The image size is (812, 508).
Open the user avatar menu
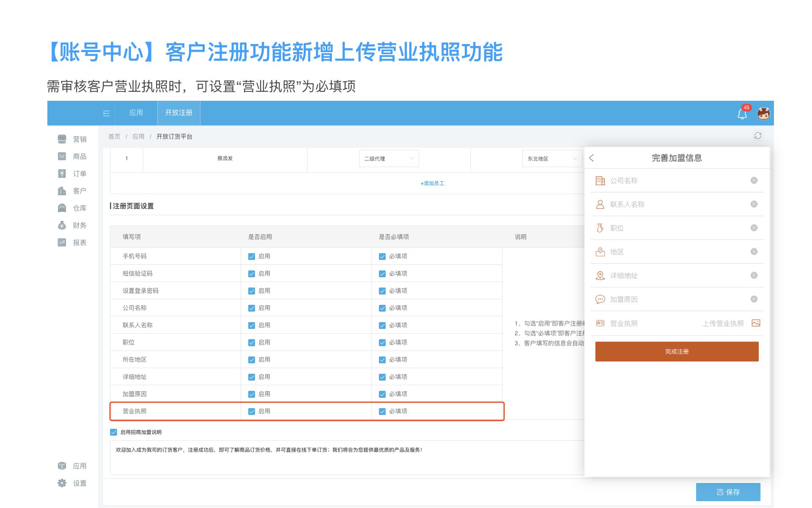(x=763, y=113)
